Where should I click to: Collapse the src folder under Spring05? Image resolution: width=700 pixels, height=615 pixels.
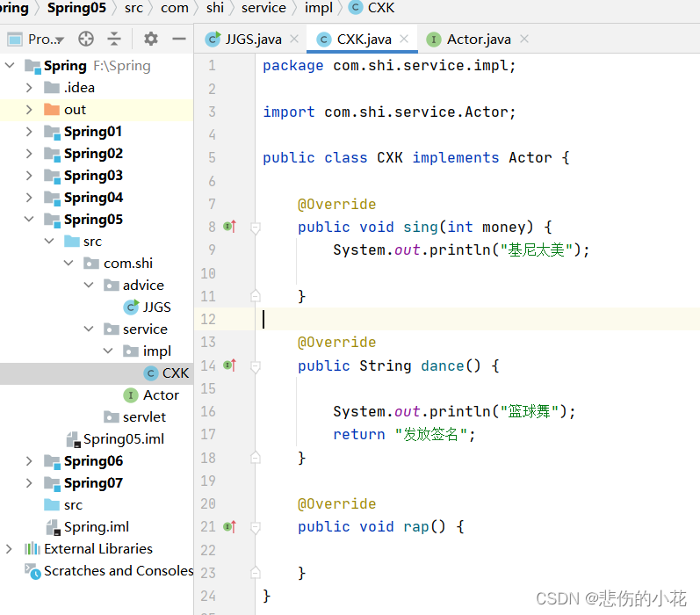click(49, 241)
